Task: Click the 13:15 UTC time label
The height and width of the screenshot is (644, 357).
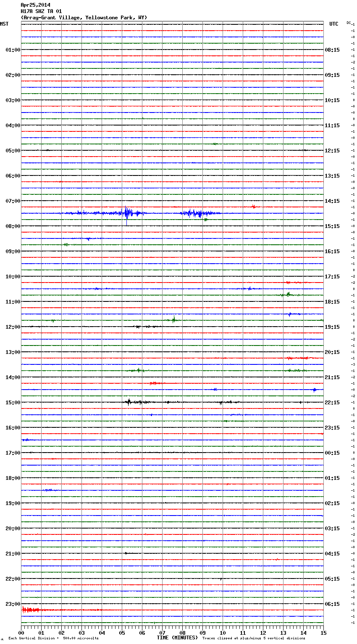Action: 332,176
